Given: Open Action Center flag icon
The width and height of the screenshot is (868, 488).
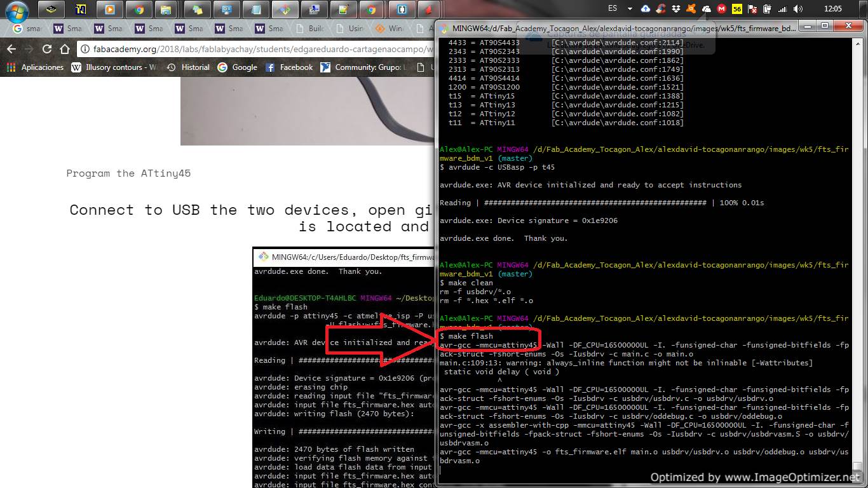Looking at the screenshot, I should coord(752,9).
